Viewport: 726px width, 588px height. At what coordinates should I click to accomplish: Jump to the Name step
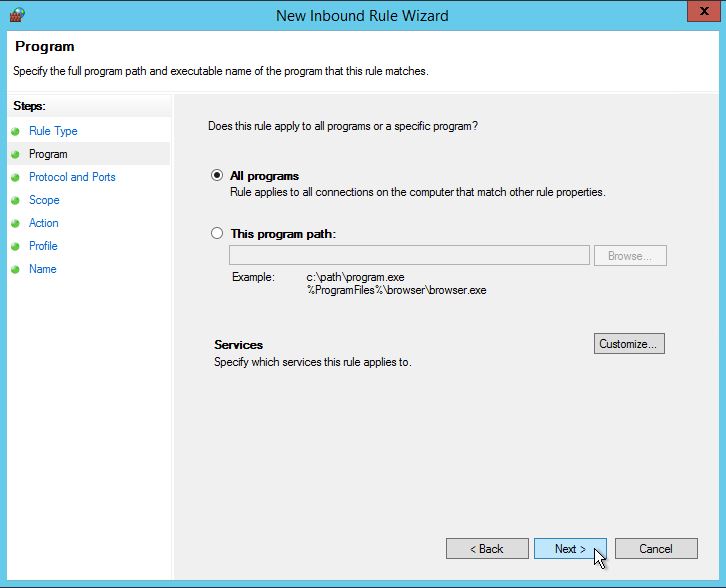tap(43, 269)
